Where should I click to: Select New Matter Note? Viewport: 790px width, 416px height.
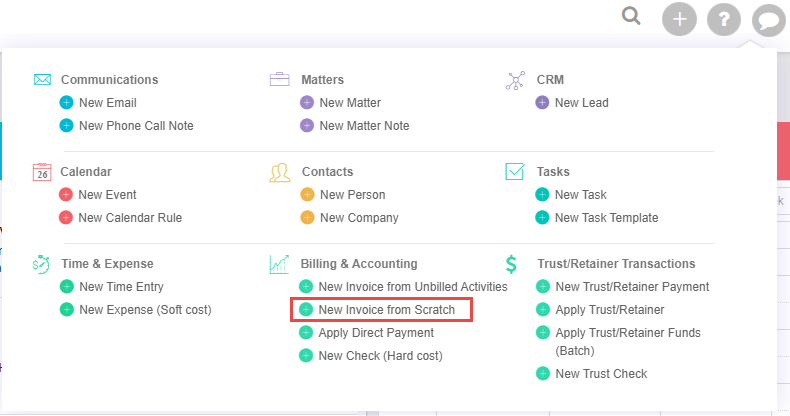(x=364, y=125)
